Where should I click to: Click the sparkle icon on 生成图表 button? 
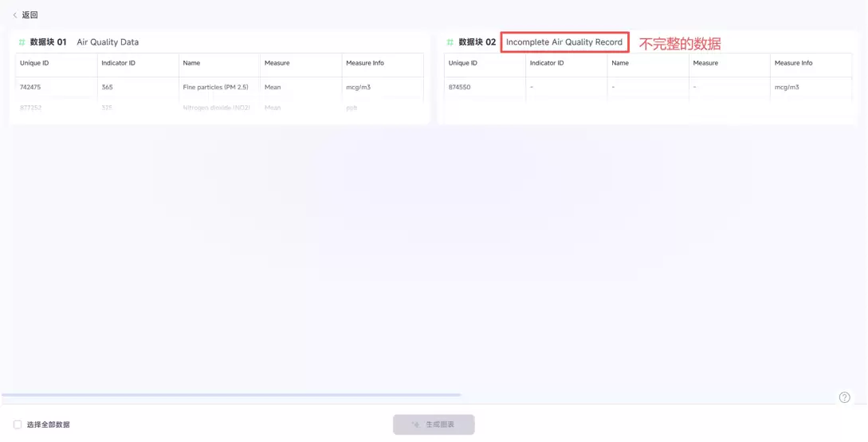click(x=416, y=424)
